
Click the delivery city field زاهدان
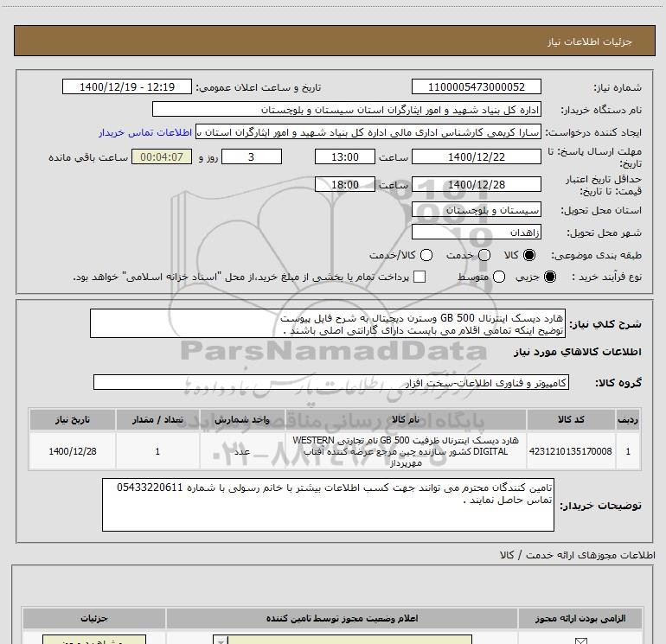(x=476, y=233)
